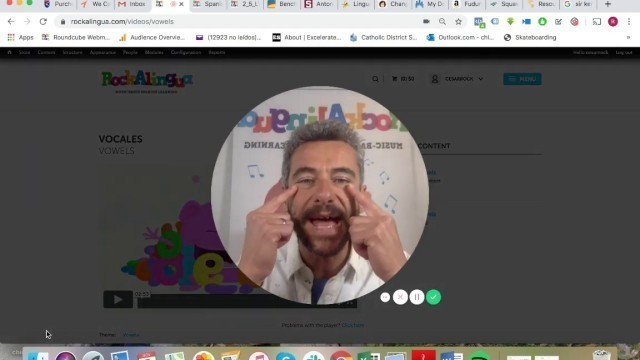Switch to the Bench... tab

[x=282, y=4]
